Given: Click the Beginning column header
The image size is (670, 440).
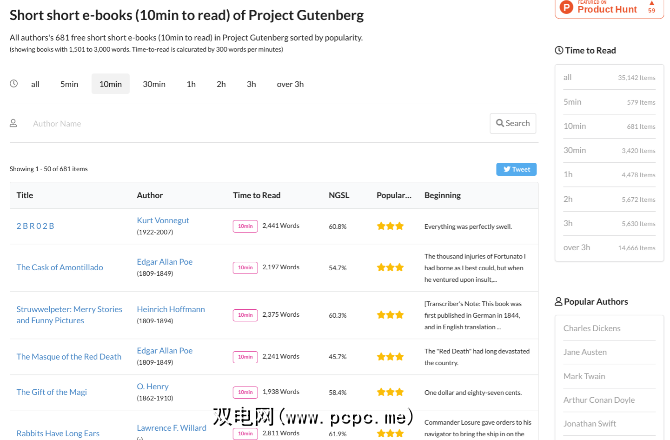Looking at the screenshot, I should click(442, 195).
